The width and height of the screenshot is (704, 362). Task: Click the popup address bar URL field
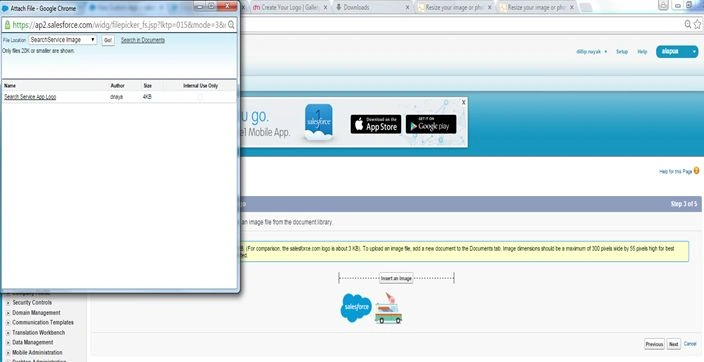tap(119, 25)
